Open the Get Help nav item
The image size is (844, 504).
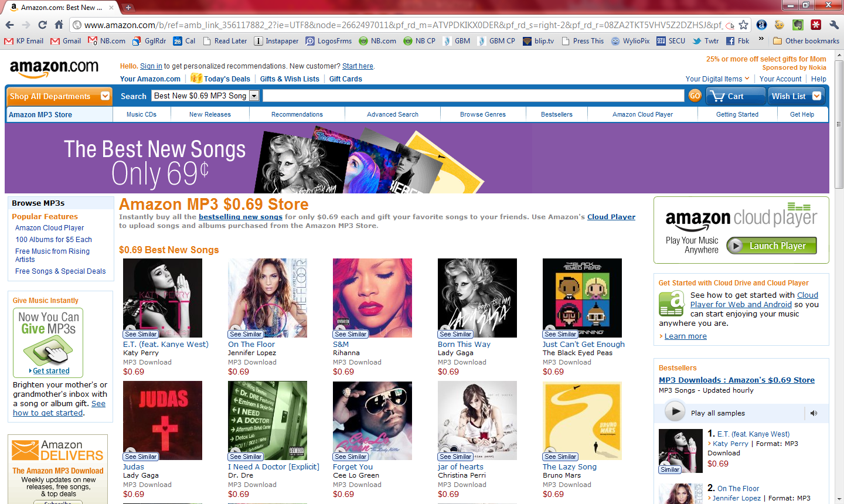[802, 114]
